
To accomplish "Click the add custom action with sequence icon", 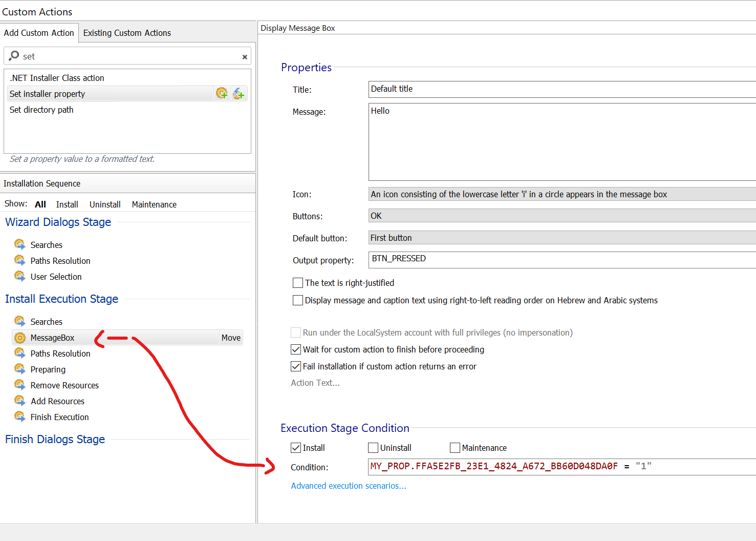I will (222, 93).
